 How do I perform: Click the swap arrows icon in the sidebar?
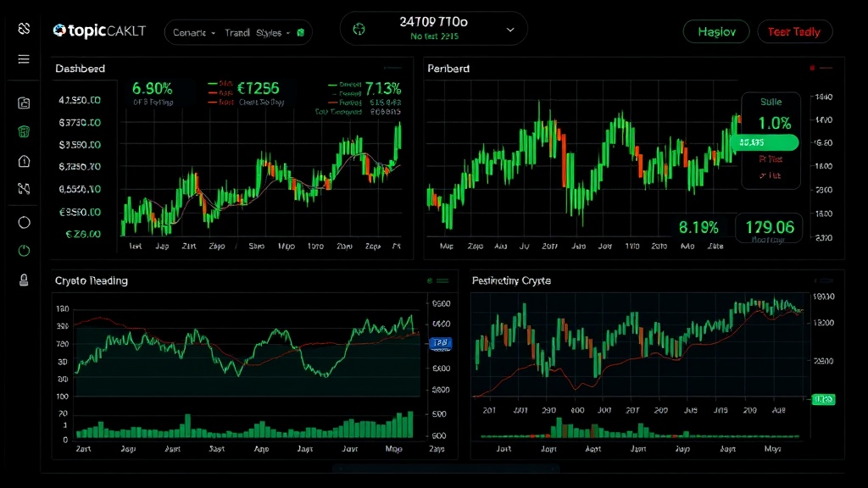[24, 189]
